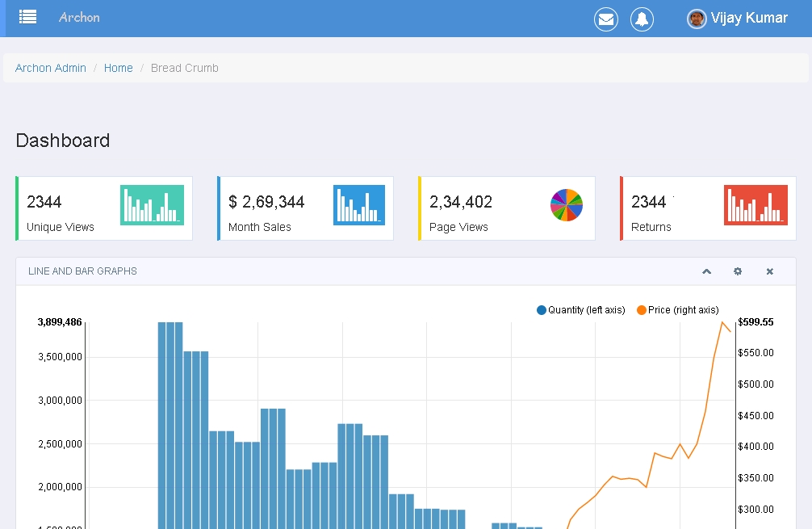Click Vijay Kumar's avatar picture
812x529 pixels.
tap(697, 19)
